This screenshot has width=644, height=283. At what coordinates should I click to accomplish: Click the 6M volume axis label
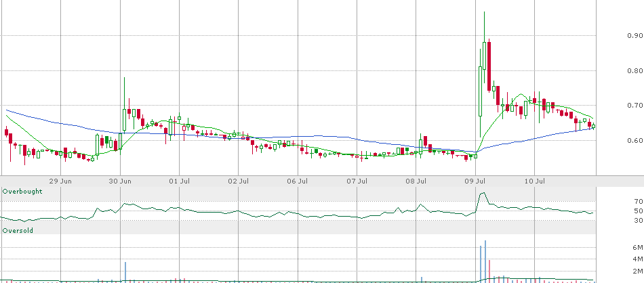(637, 247)
